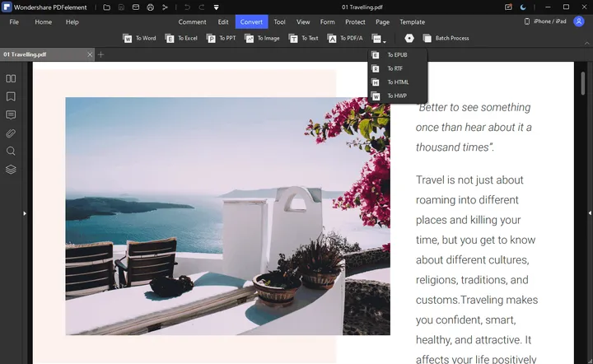Open the attachments paperclip panel
593x364 pixels.
(x=11, y=133)
